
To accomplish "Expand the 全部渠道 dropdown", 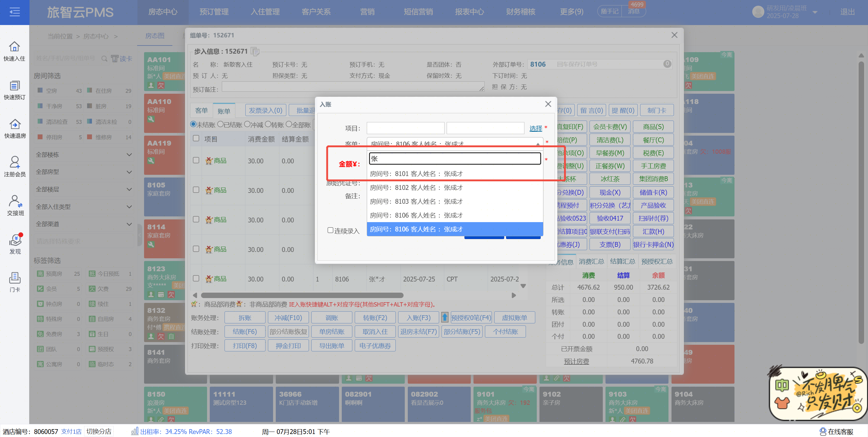I will (83, 224).
